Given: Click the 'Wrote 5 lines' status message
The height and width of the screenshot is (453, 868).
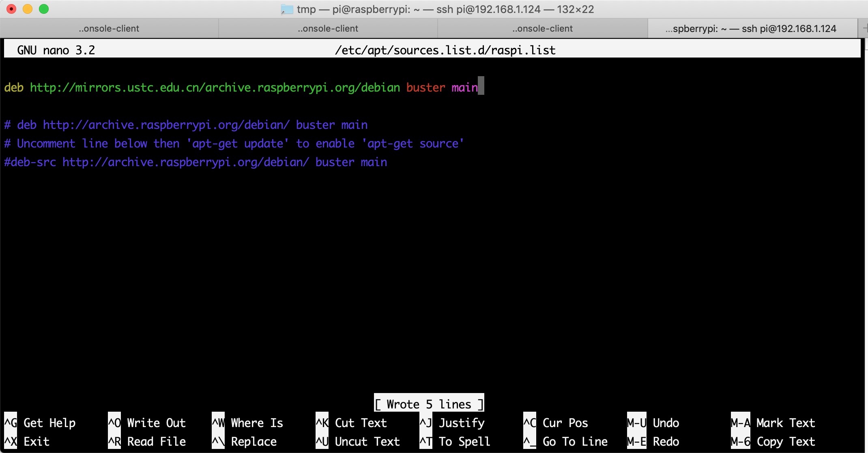Looking at the screenshot, I should (x=429, y=404).
